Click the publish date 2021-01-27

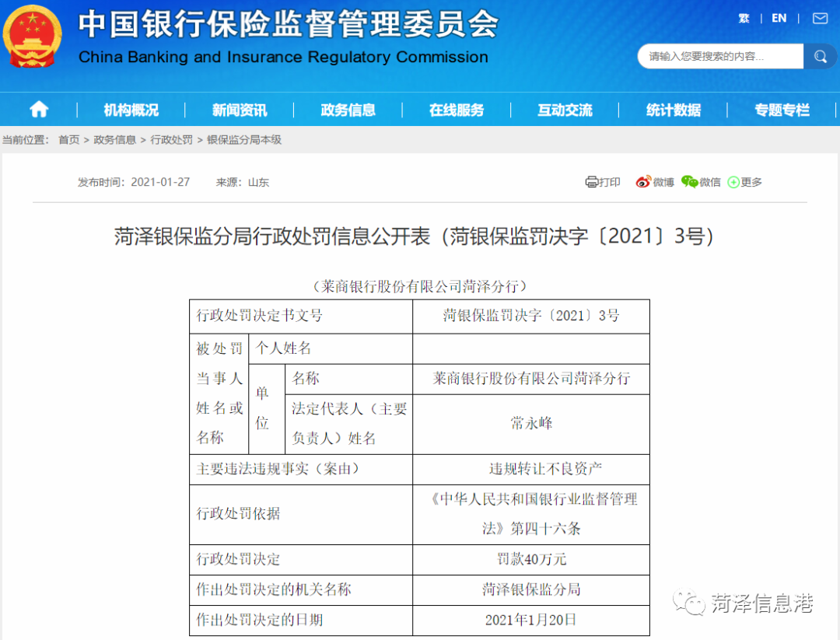click(x=161, y=182)
